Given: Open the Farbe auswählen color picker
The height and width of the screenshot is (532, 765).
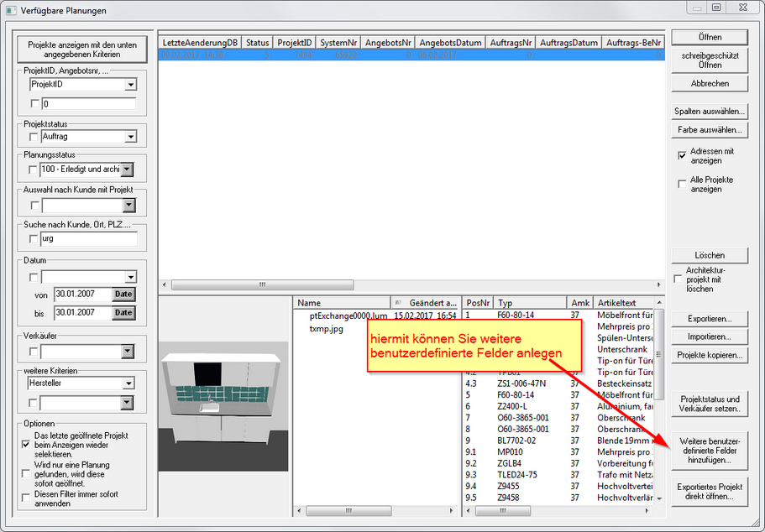Looking at the screenshot, I should tap(710, 130).
